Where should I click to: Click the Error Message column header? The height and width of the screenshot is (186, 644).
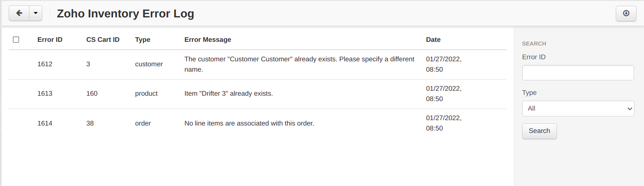pyautogui.click(x=208, y=40)
